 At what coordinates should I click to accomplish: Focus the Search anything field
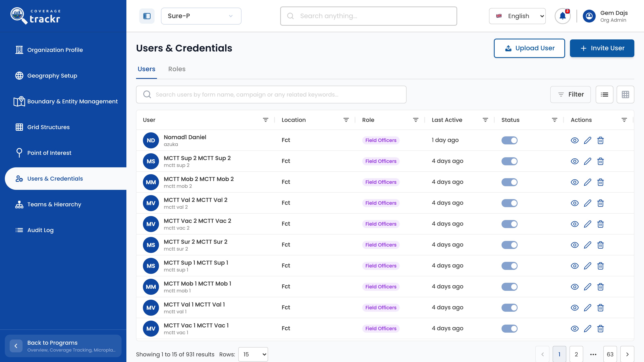pos(368,16)
